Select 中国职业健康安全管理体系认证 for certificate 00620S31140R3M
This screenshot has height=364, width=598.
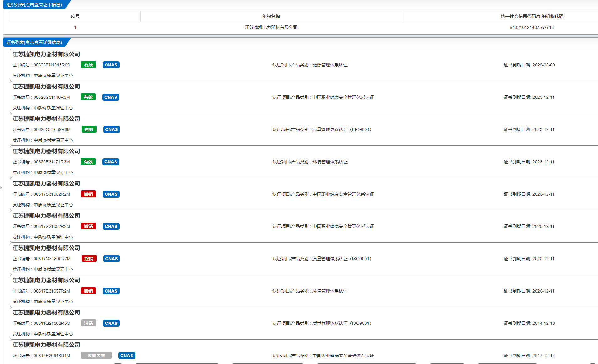[343, 97]
